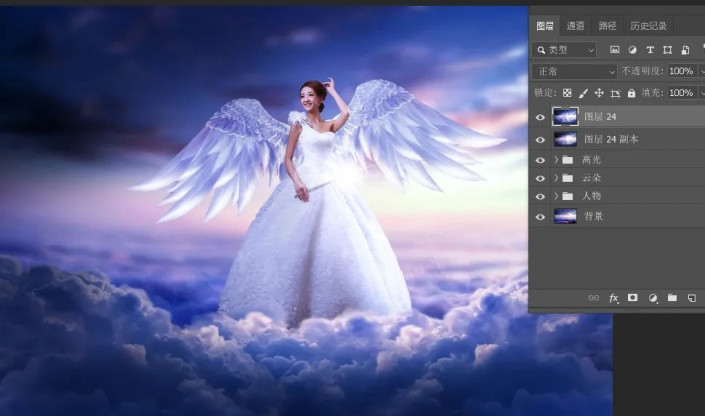Toggle visibility of 云朵 group

540,179
